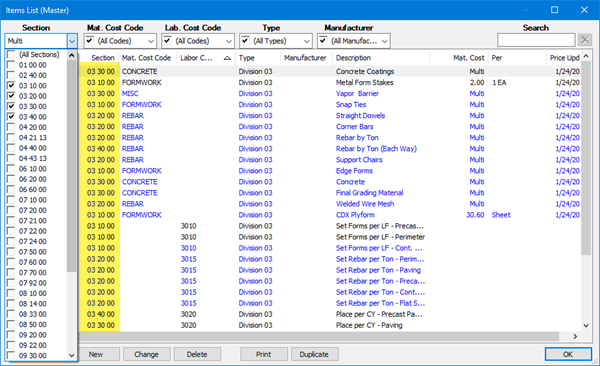Select the Concrete Coatings row
Image resolution: width=600 pixels, height=366 pixels.
(x=330, y=71)
